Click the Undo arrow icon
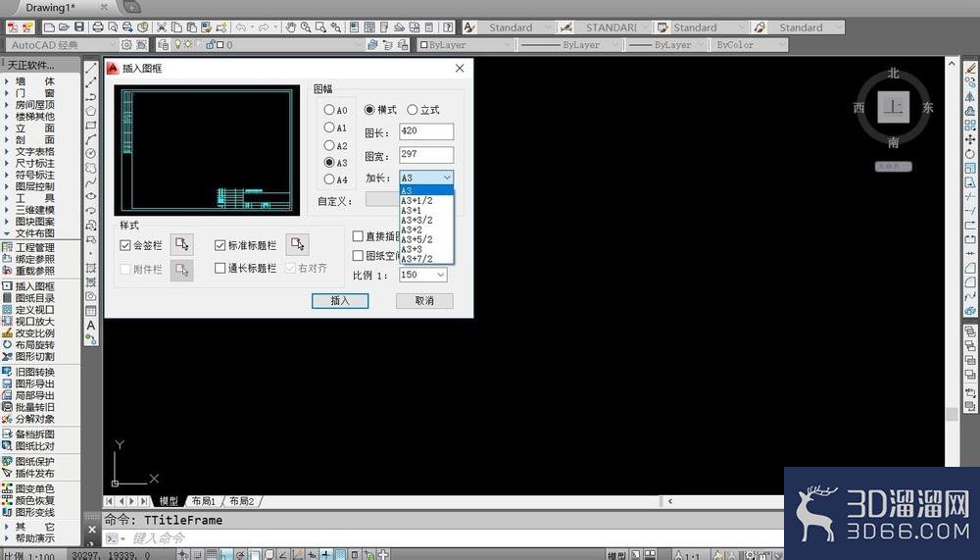Screen dimensions: 980x560 click(241, 27)
